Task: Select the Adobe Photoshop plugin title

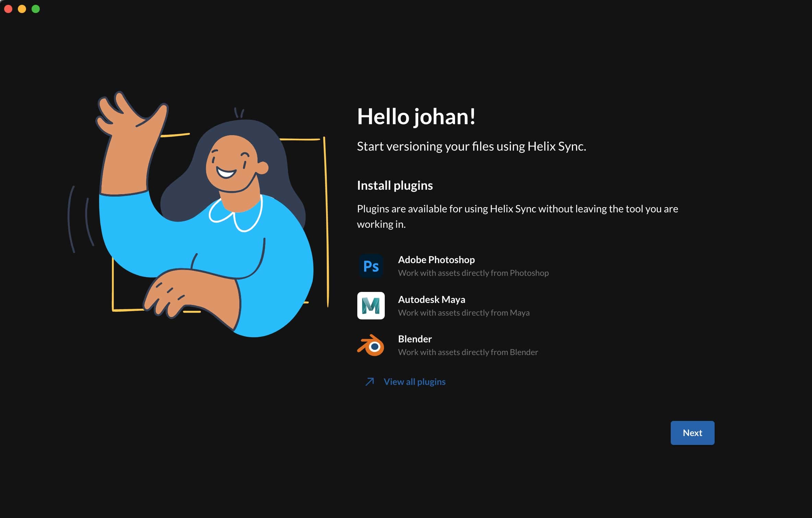Action: [x=436, y=260]
